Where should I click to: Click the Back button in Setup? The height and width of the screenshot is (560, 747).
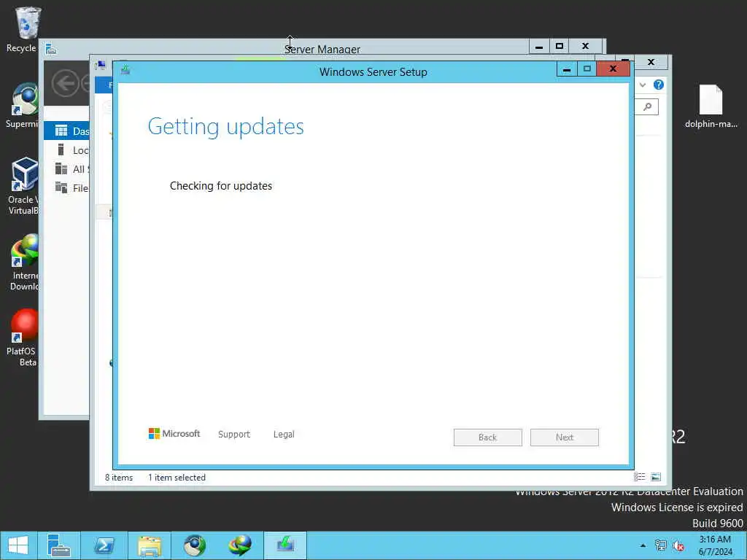pyautogui.click(x=487, y=437)
